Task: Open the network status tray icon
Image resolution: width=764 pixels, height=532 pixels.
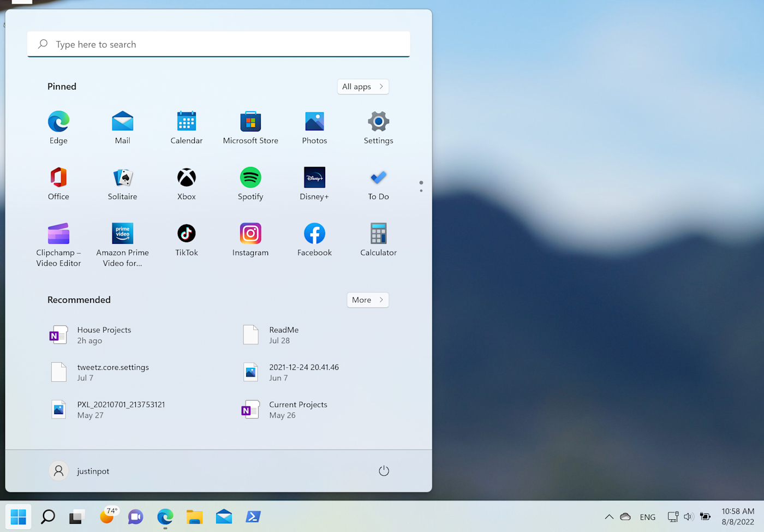Action: (x=673, y=517)
